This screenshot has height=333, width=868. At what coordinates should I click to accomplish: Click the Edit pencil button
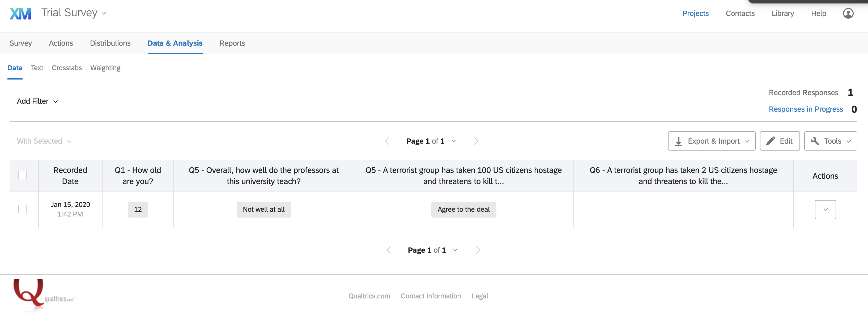(x=779, y=141)
